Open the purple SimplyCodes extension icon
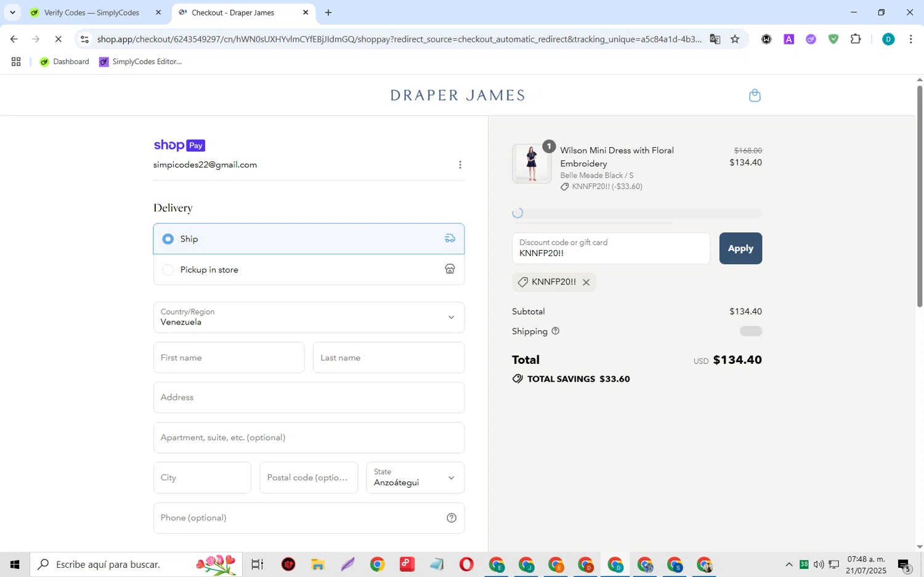Viewport: 924px width, 577px height. pos(811,39)
